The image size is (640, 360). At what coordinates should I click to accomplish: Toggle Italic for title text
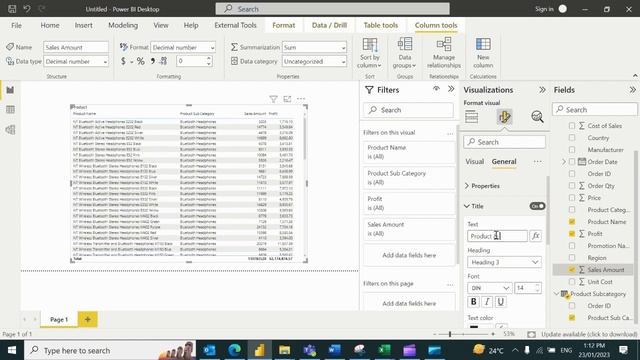pyautogui.click(x=487, y=302)
